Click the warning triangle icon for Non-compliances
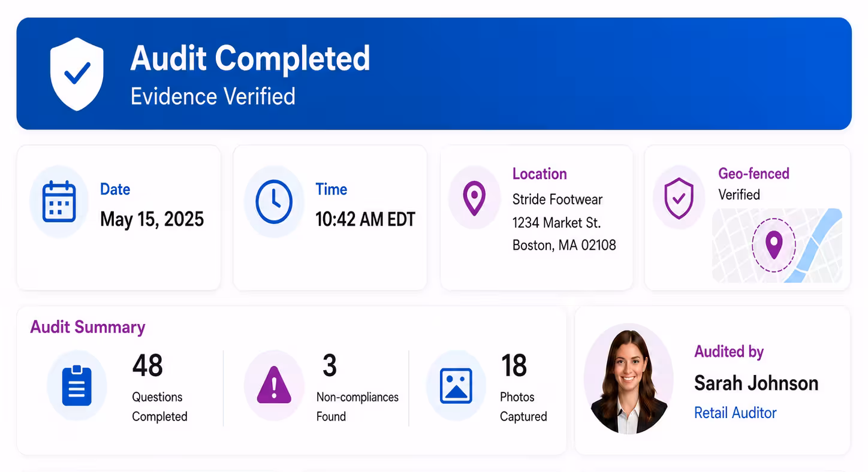The height and width of the screenshot is (472, 868). tap(274, 385)
